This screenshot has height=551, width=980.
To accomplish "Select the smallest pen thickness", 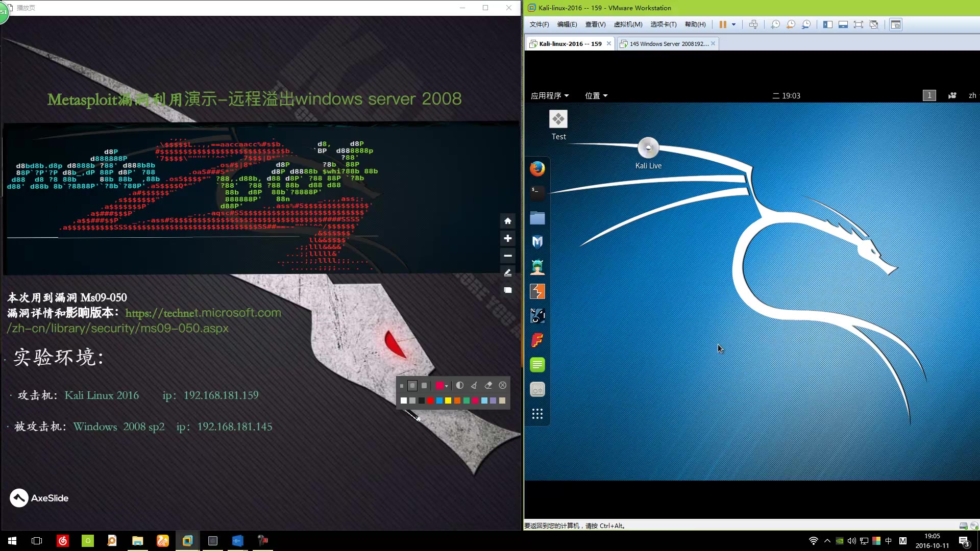I will 402,386.
